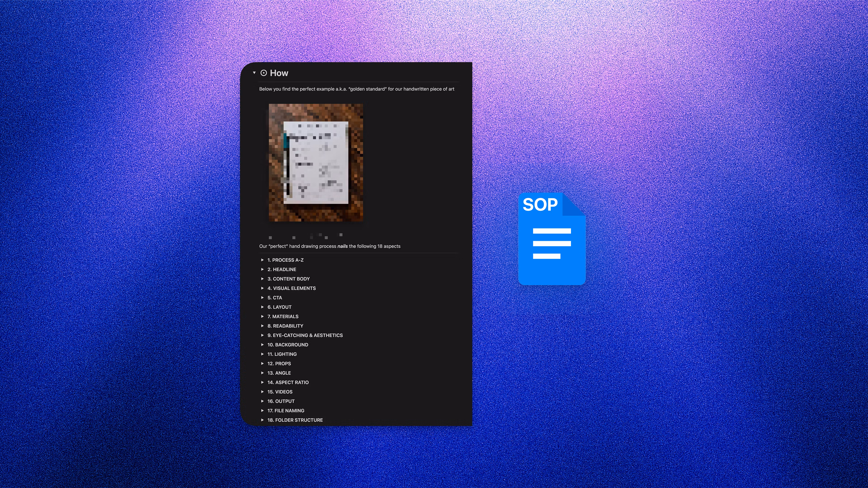Open the golden standard example image

315,163
